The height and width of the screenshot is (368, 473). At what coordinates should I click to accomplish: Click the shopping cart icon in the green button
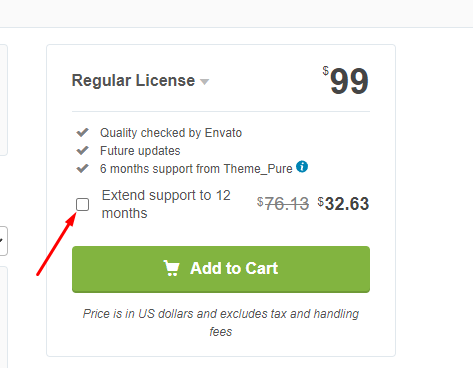point(172,268)
